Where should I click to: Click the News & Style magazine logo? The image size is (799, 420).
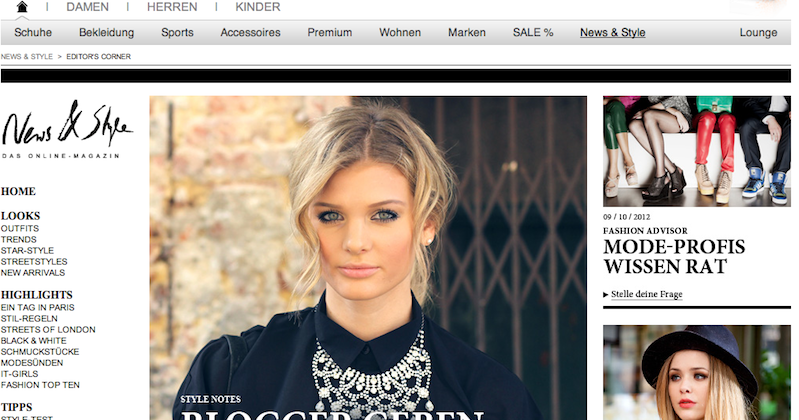(66, 129)
